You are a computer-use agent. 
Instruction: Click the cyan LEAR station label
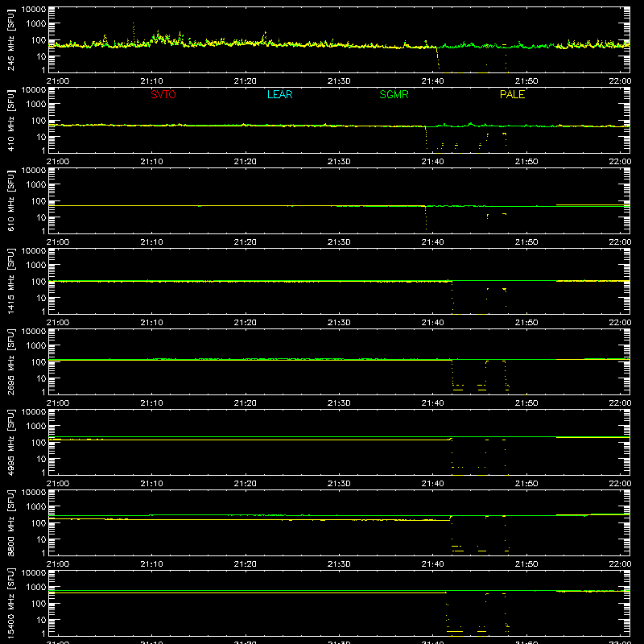(x=279, y=94)
